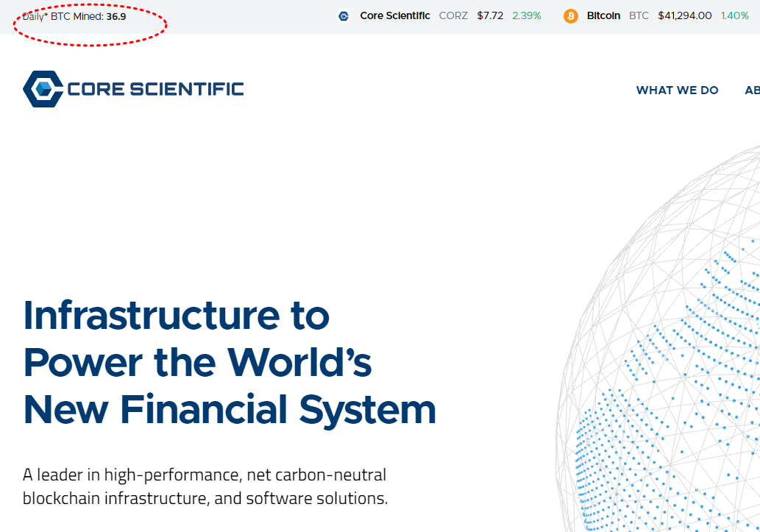
Task: Click the BTC ticker symbol
Action: pos(639,15)
